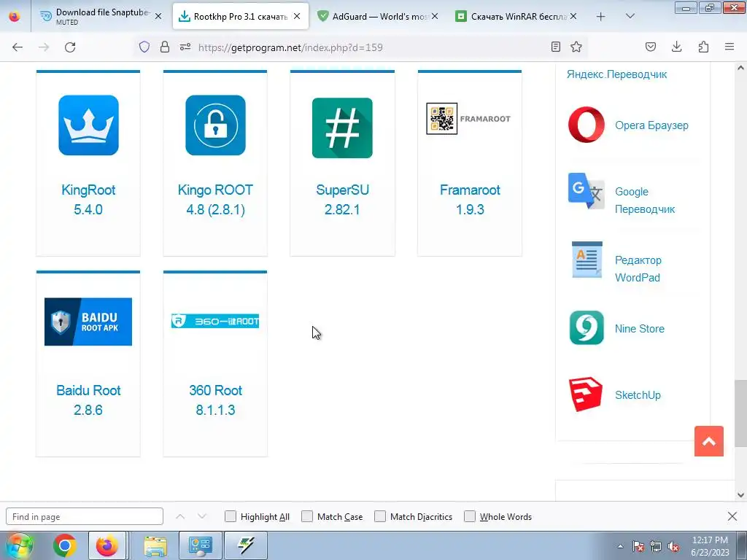The width and height of the screenshot is (747, 560).
Task: Open Framaroot 1.9.3 link
Action: [x=470, y=200]
